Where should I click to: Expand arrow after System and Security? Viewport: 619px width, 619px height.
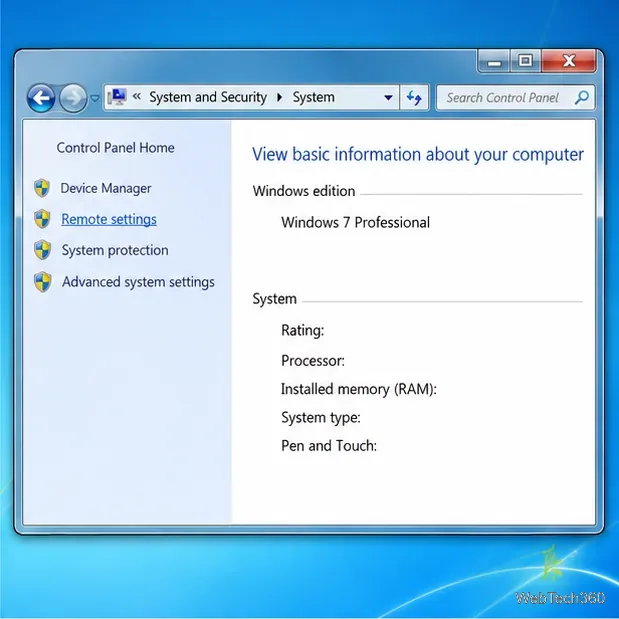(x=279, y=97)
